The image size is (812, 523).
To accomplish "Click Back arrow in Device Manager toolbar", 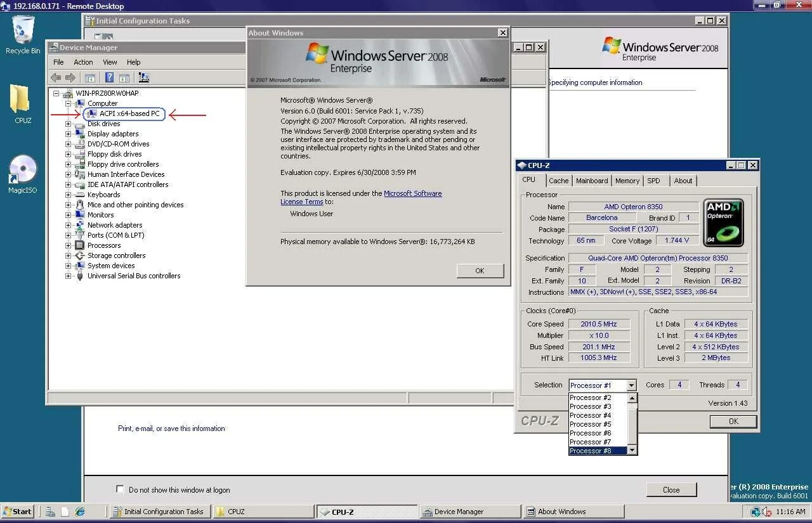I will pos(56,77).
